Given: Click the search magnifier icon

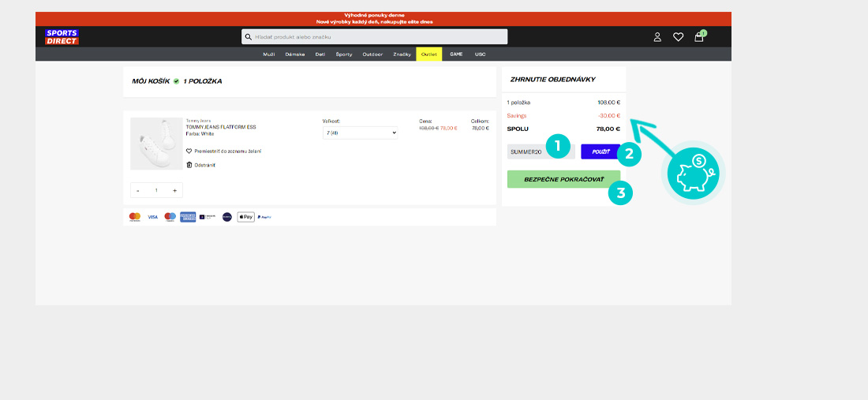Looking at the screenshot, I should tap(249, 37).
